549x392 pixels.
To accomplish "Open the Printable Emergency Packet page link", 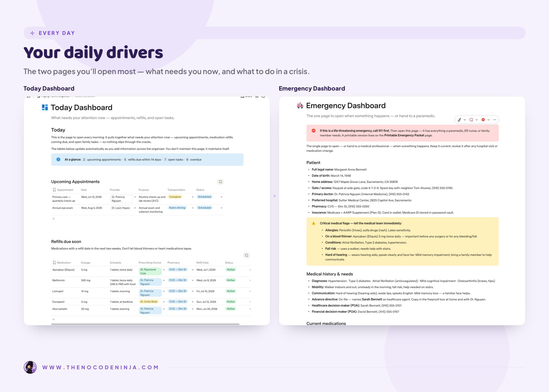I will [404, 135].
